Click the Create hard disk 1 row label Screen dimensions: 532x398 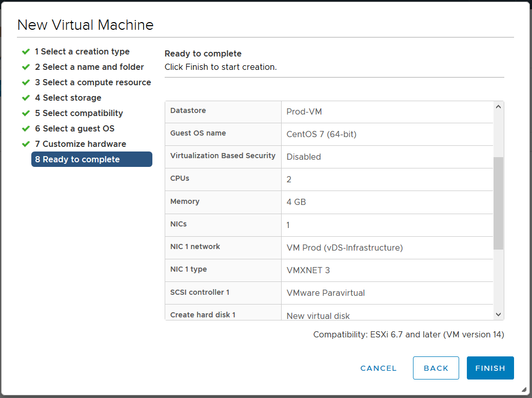pyautogui.click(x=203, y=315)
